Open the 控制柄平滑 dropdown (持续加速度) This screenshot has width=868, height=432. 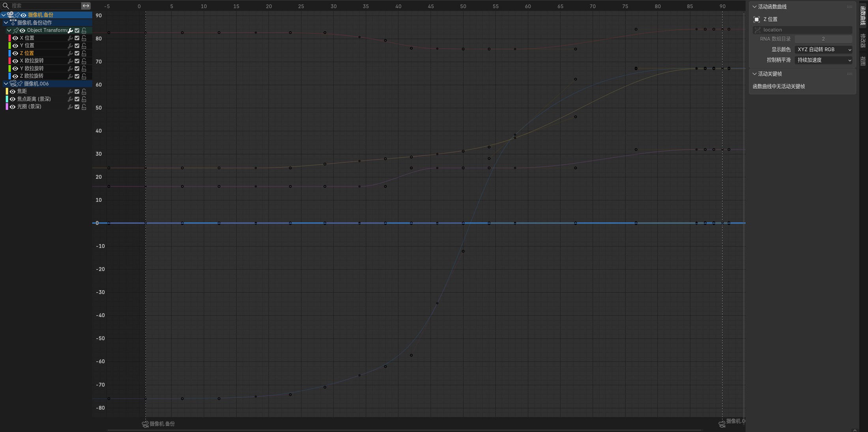823,60
